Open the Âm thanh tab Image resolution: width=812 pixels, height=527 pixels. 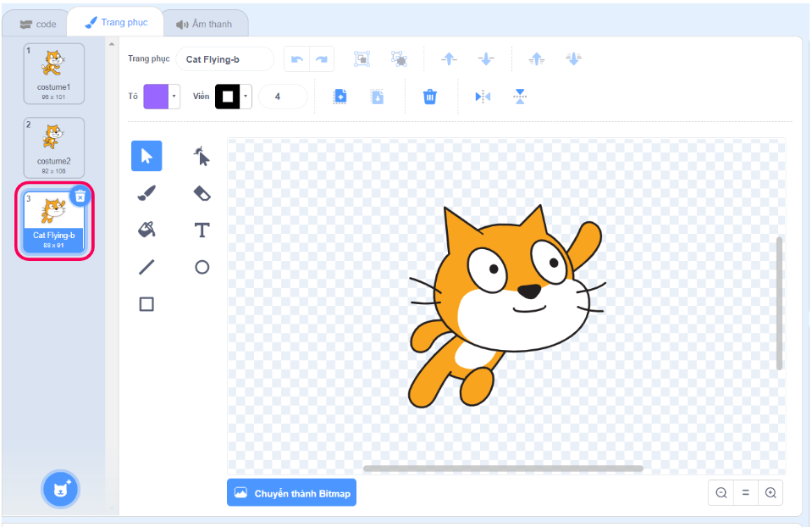point(205,24)
